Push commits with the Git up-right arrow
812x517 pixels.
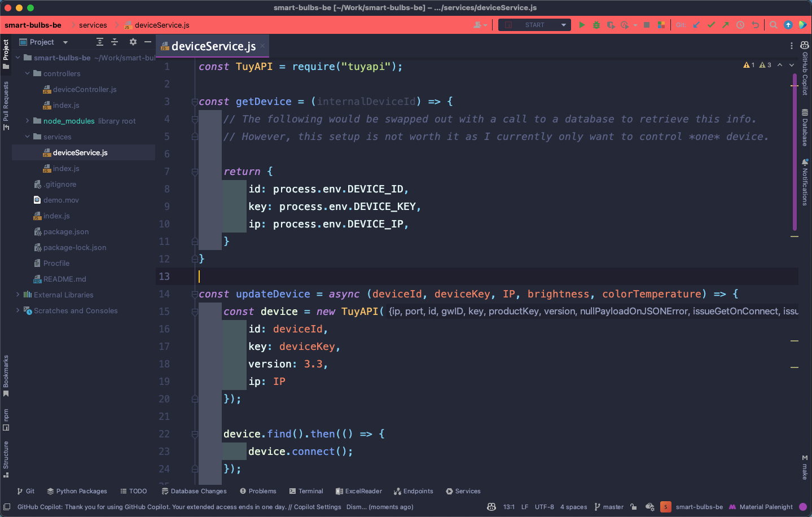(x=726, y=25)
